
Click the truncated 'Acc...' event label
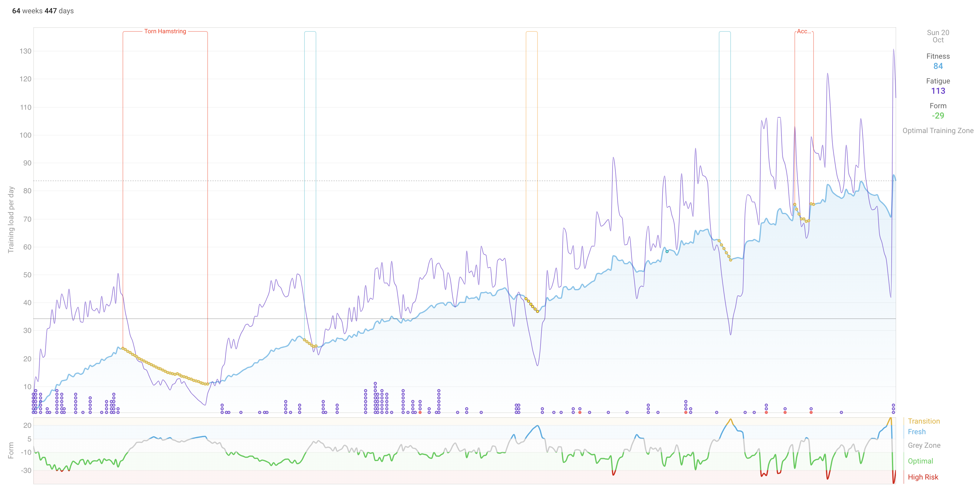click(804, 31)
